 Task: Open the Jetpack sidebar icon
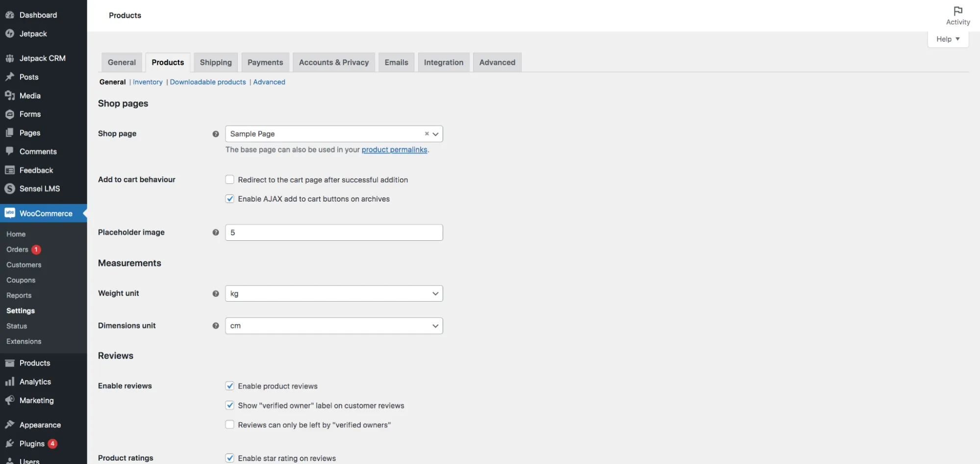pos(10,33)
